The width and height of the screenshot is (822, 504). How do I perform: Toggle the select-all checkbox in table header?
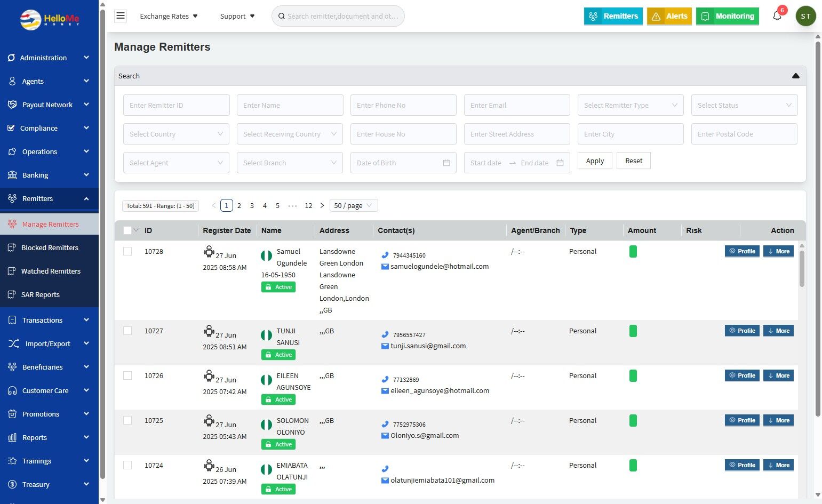click(x=127, y=230)
